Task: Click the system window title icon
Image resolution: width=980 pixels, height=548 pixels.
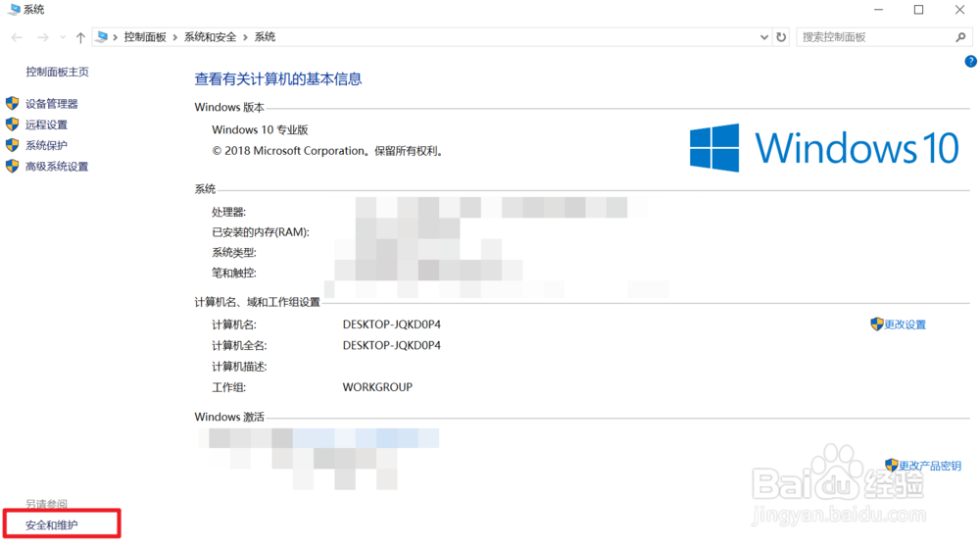Action: coord(13,10)
